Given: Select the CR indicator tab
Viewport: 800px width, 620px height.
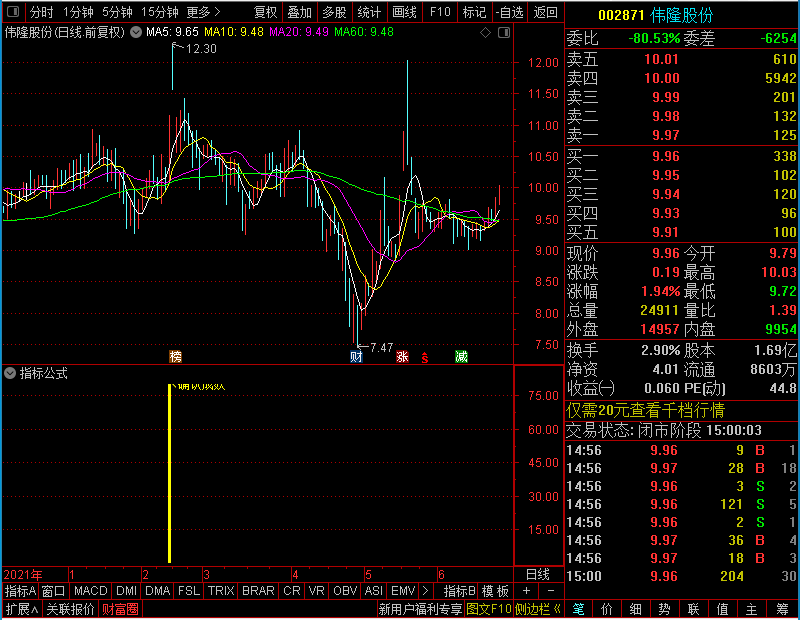Looking at the screenshot, I should pos(291,591).
